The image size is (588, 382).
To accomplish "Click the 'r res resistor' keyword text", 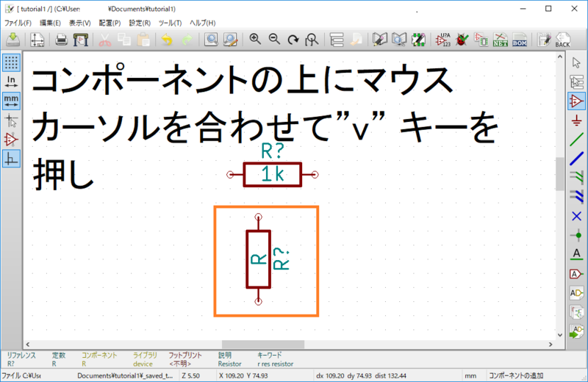I will [x=275, y=364].
